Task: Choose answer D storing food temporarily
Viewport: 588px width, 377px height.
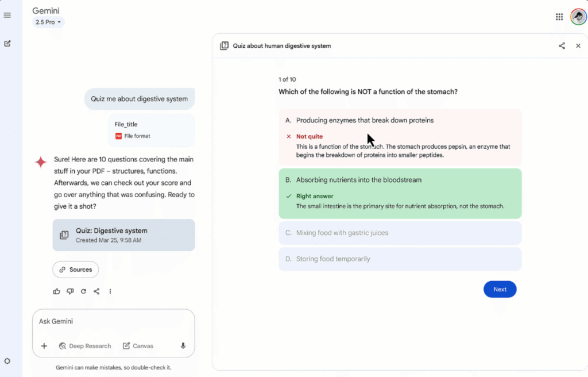Action: [400, 259]
